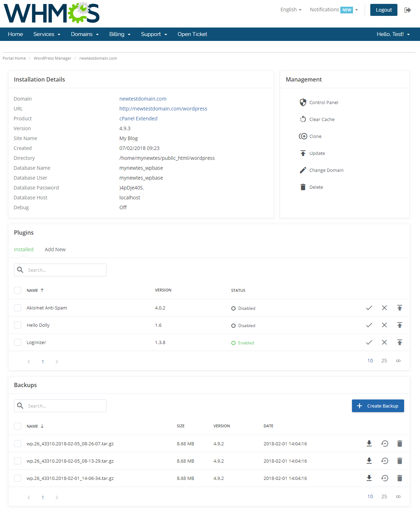Open WordPress Manager breadcrumb link
The width and height of the screenshot is (420, 518).
point(53,58)
